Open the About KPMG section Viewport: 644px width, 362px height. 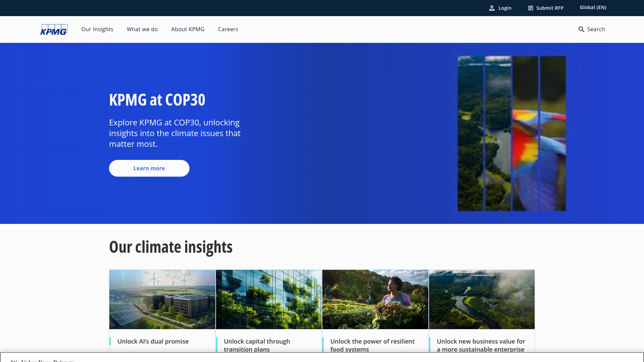[187, 29]
